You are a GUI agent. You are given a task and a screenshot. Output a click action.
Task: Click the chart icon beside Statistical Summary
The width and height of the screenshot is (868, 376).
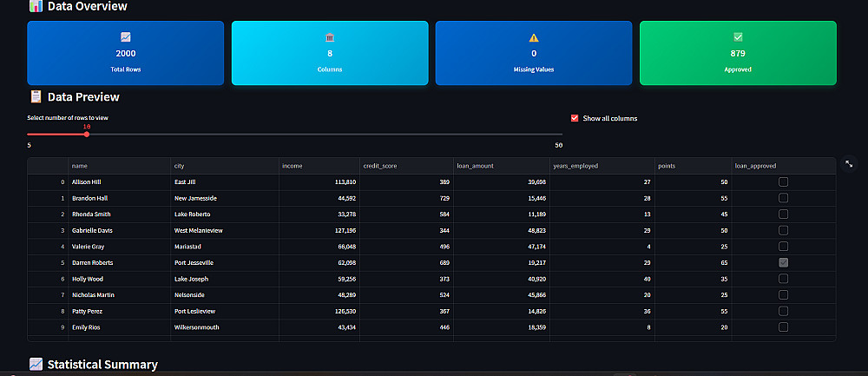[x=36, y=364]
